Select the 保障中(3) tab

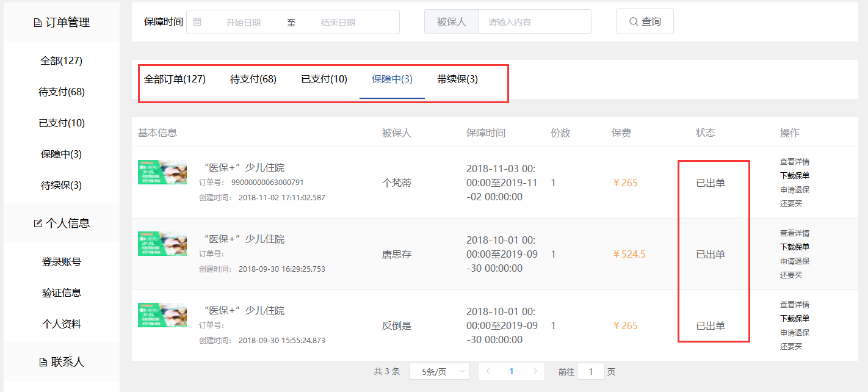coord(392,79)
